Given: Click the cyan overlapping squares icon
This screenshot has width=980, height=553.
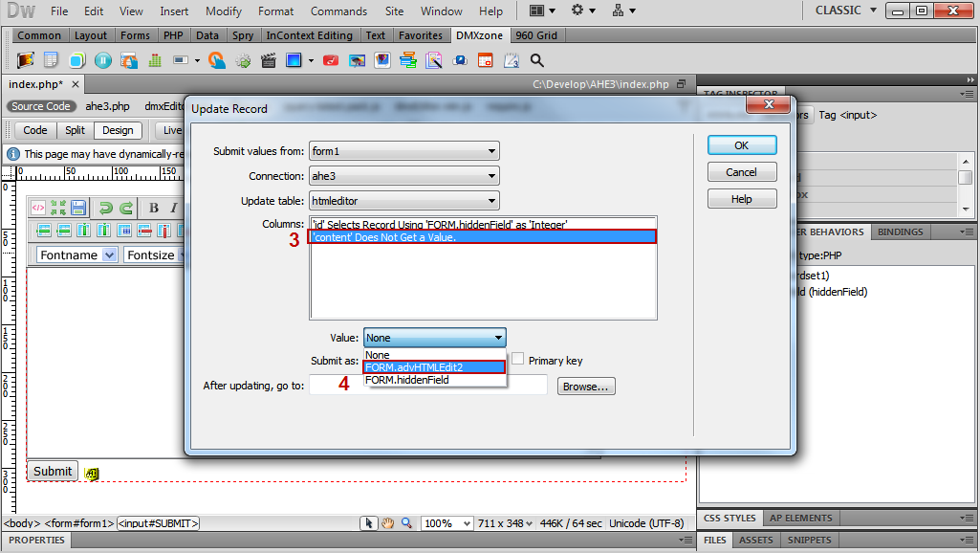Looking at the screenshot, I should (77, 60).
